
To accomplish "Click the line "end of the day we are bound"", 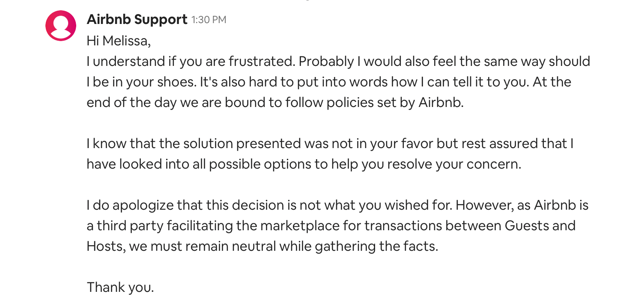I will coord(275,103).
